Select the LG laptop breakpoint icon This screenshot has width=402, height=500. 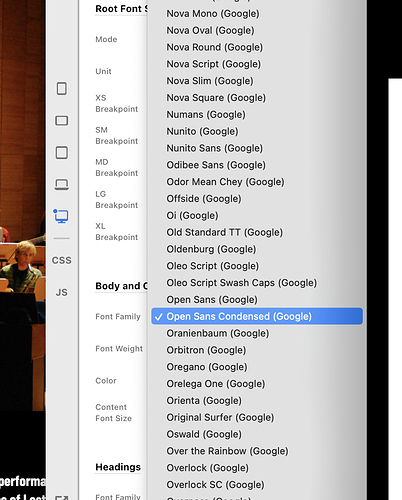62,184
